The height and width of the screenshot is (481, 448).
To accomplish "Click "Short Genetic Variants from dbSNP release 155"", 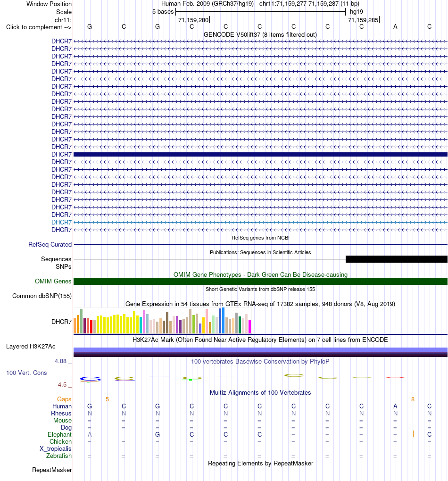I will click(260, 289).
